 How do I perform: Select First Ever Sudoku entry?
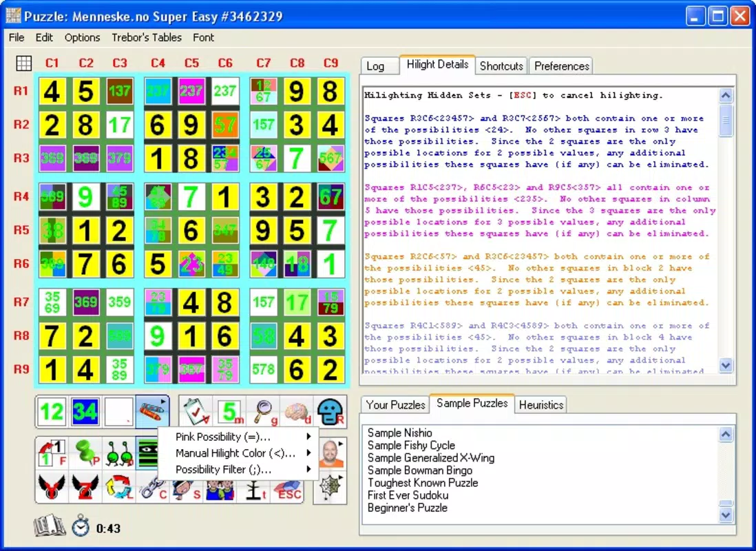click(408, 495)
